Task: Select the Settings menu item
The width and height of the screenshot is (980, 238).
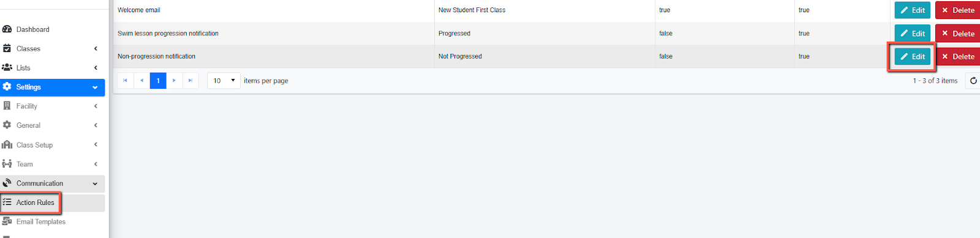Action: pos(52,87)
